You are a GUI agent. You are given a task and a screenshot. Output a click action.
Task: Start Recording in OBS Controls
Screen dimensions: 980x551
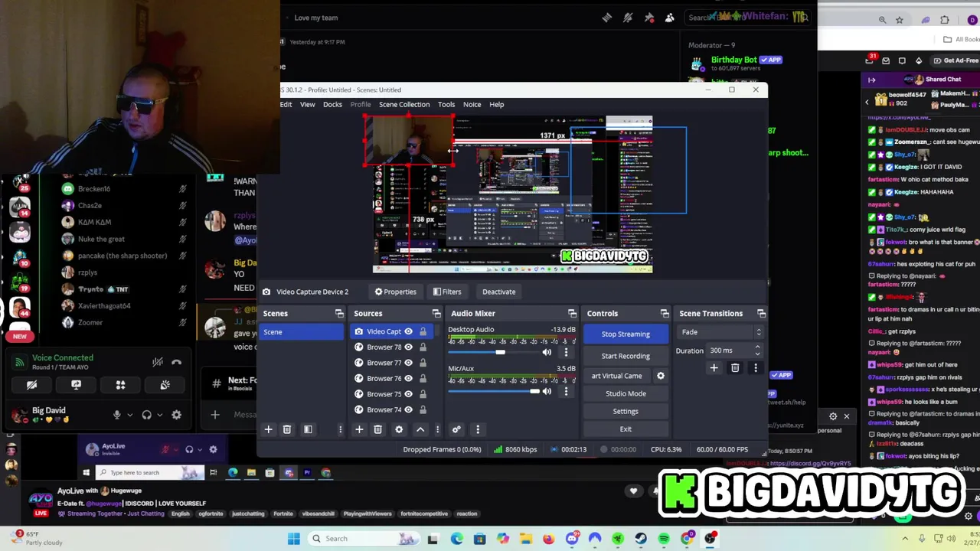[x=626, y=356]
